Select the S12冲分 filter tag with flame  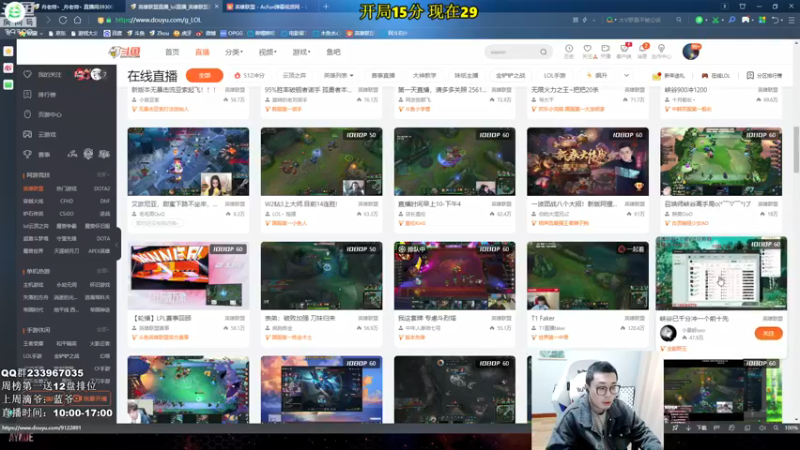(x=249, y=76)
